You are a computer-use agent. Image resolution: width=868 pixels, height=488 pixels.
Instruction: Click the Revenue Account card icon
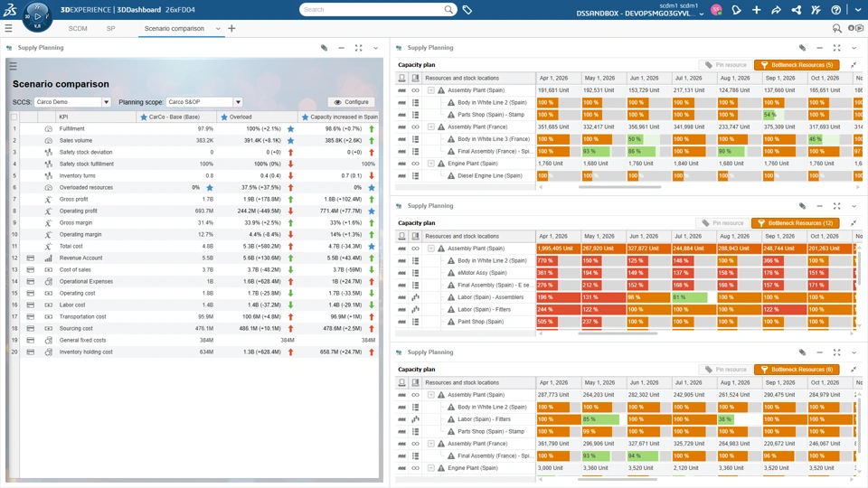pos(31,258)
